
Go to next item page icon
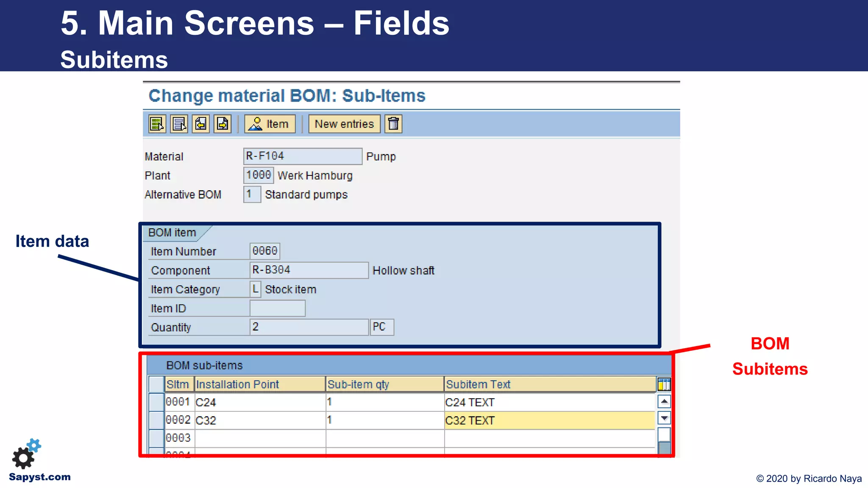pyautogui.click(x=223, y=124)
